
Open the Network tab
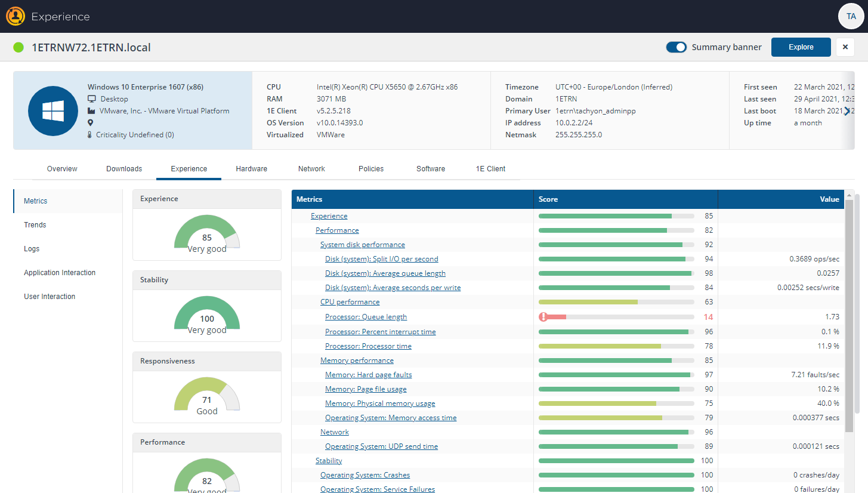[311, 169]
